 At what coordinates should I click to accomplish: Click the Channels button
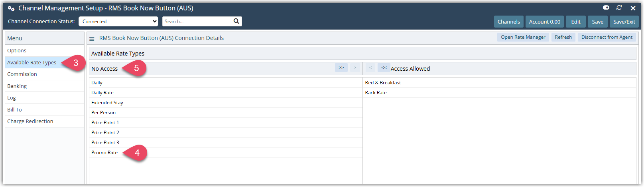click(508, 22)
